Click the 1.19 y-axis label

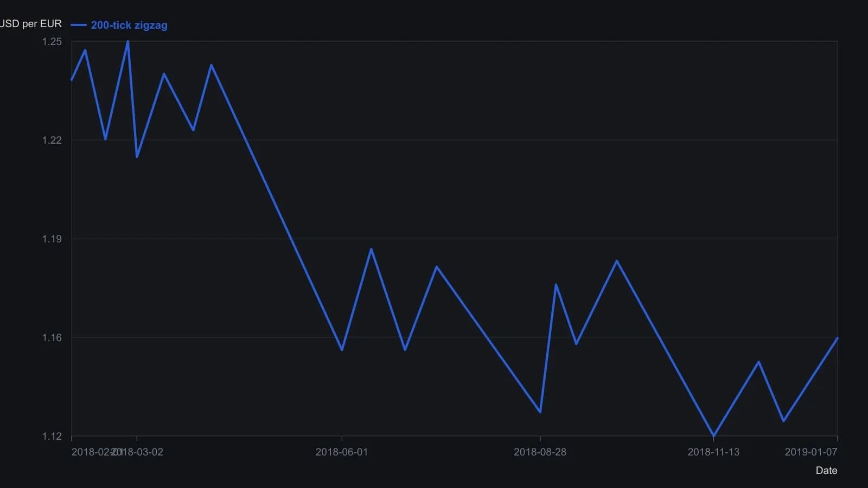pyautogui.click(x=52, y=239)
